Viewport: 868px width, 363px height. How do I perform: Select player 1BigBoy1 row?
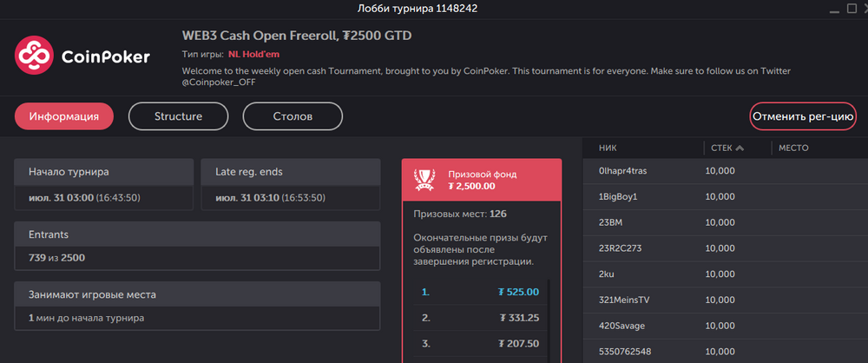click(x=726, y=197)
